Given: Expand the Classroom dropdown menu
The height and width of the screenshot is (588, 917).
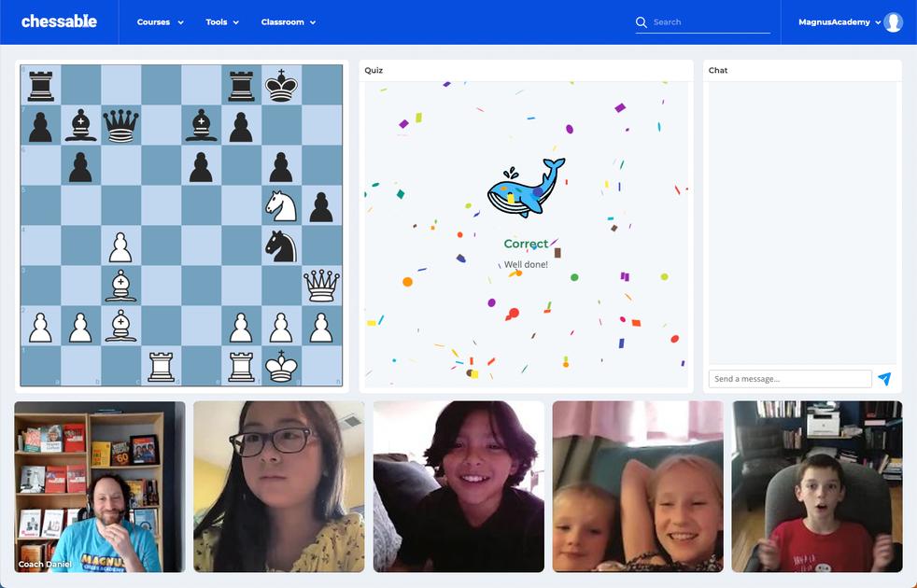Looking at the screenshot, I should point(288,22).
